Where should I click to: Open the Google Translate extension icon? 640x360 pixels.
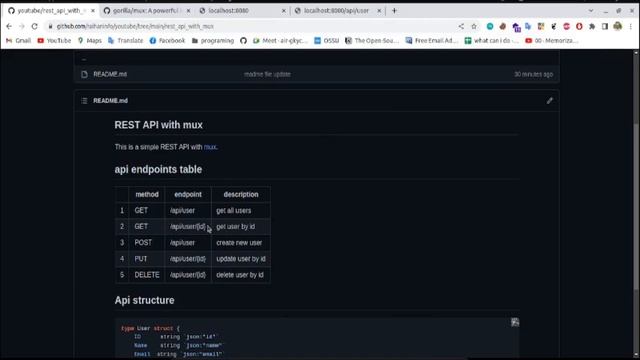528,26
